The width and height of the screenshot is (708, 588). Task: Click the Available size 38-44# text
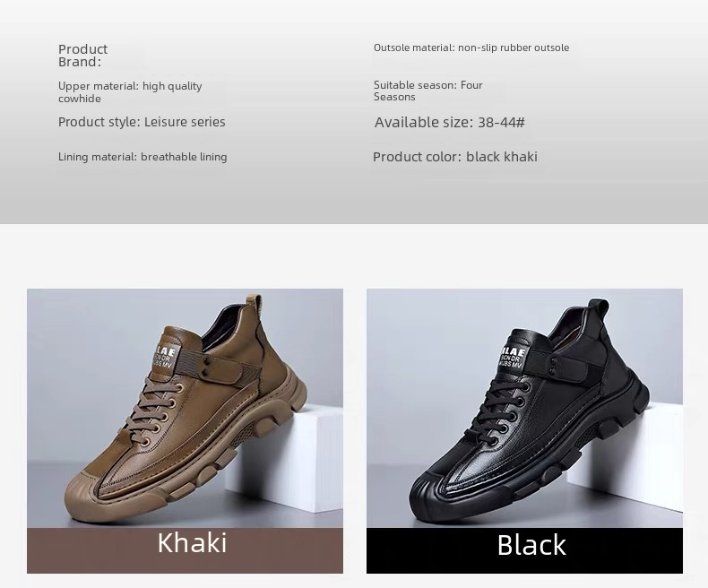450,123
